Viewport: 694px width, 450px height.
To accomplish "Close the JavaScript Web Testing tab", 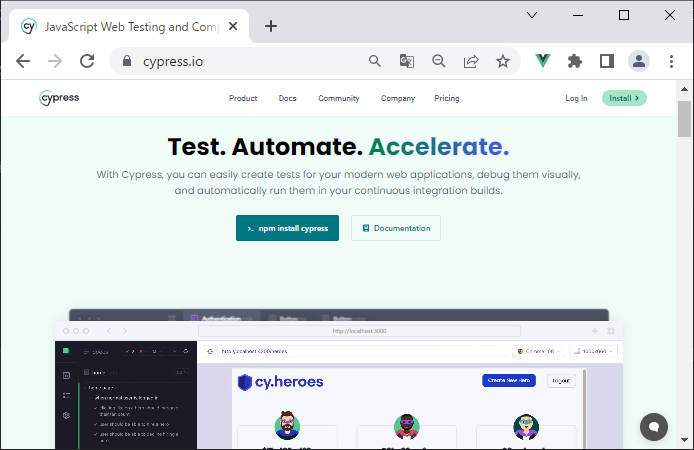I will click(233, 27).
